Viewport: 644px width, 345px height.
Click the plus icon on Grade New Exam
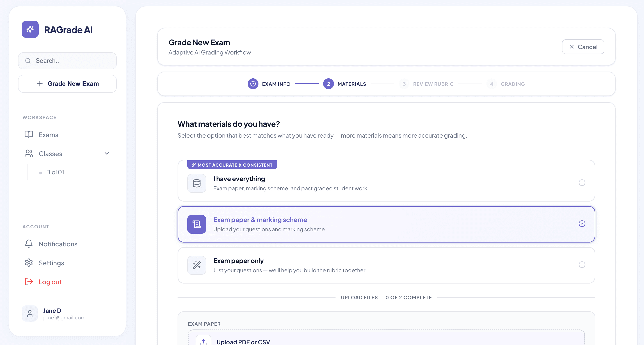40,84
